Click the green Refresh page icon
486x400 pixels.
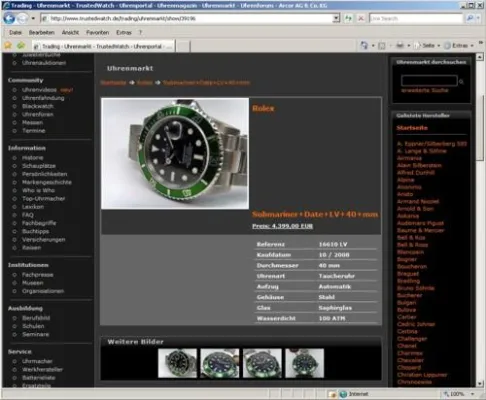tap(348, 18)
